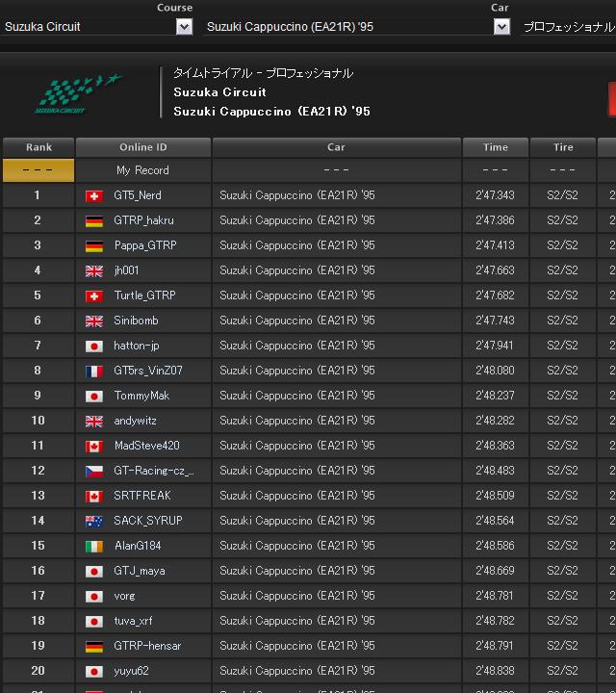The image size is (616, 693).
Task: Click the Japanese flag beside hatton-jp
Action: pyautogui.click(x=94, y=346)
